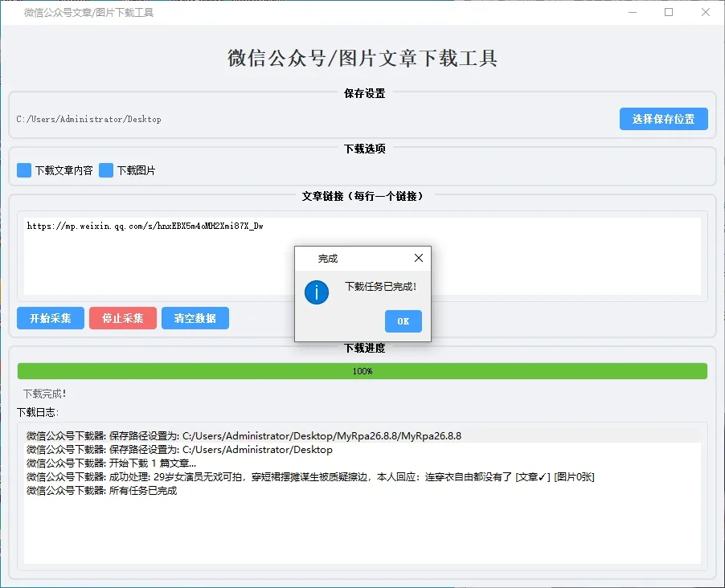
Task: Click the 下载日志 label
Action: 38,412
